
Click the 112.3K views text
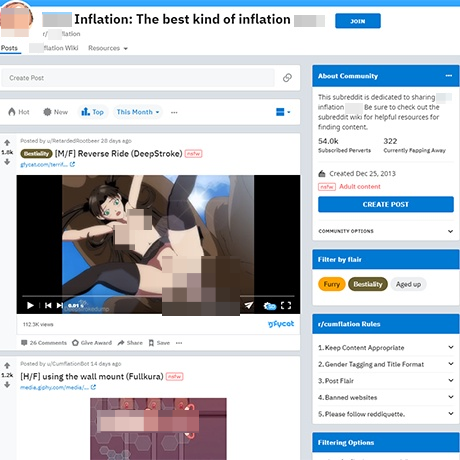pyautogui.click(x=38, y=324)
